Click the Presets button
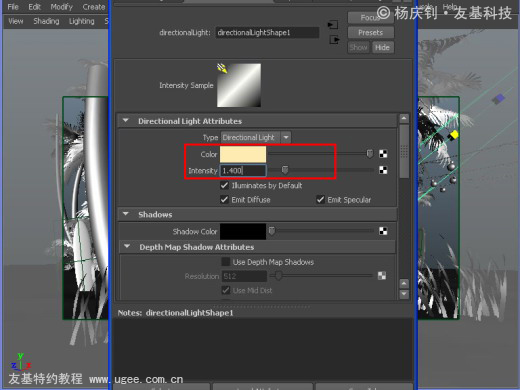The width and height of the screenshot is (520, 390). click(371, 33)
